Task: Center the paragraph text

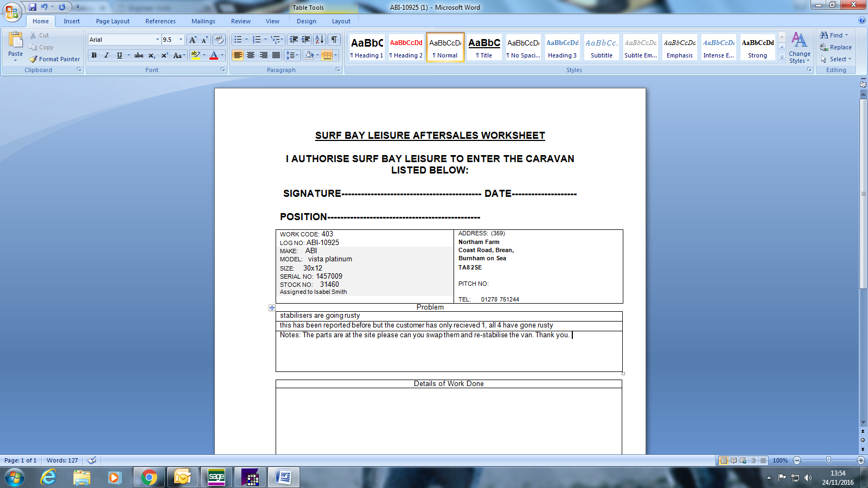Action: click(x=251, y=55)
